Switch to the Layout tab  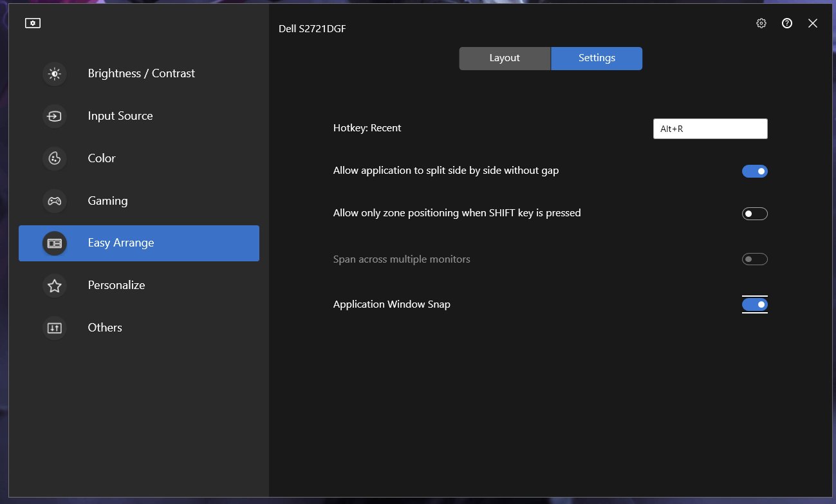(x=505, y=58)
